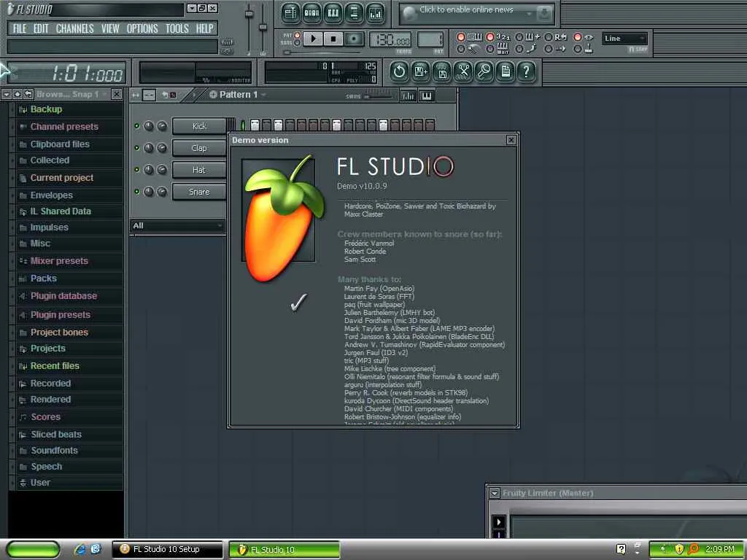Click the browser collapse-up arrow icon
This screenshot has height=560, width=747.
tap(18, 94)
